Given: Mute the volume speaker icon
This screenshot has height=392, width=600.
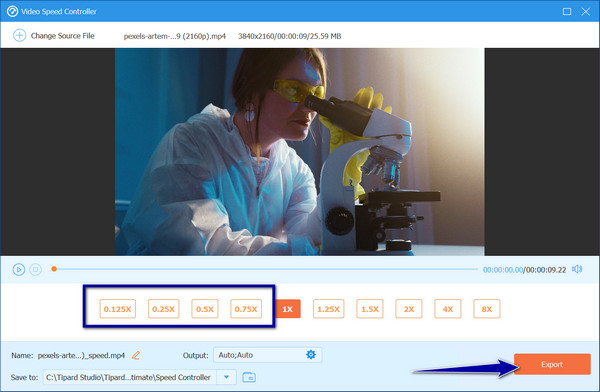Looking at the screenshot, I should pos(577,269).
